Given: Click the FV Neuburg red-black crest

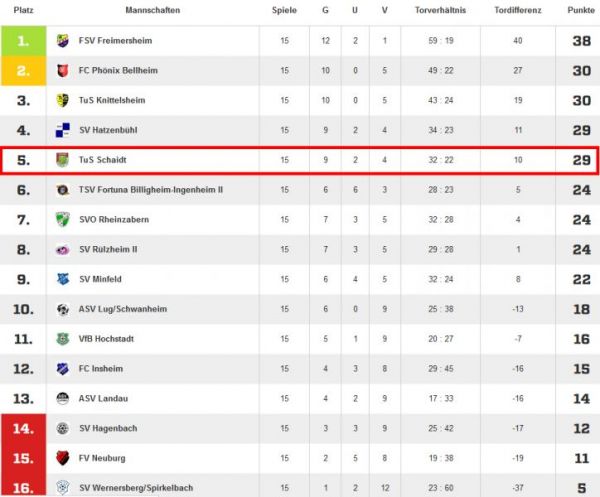Looking at the screenshot, I should (63, 458).
